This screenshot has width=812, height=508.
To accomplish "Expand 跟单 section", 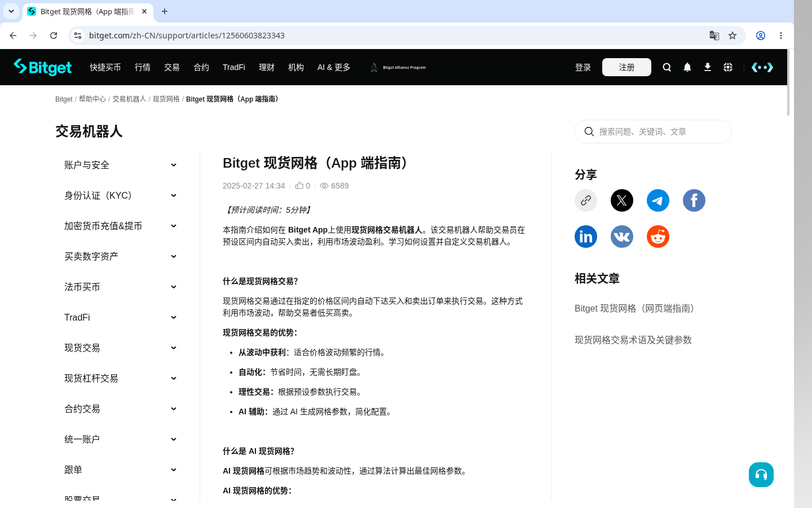I will pos(121,470).
